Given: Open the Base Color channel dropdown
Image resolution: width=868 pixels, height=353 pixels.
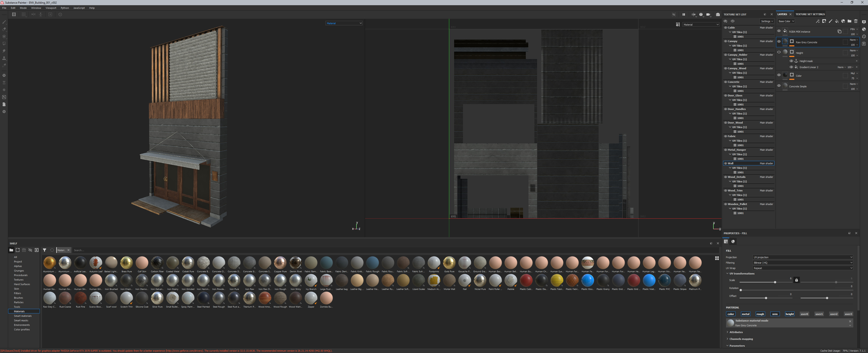Looking at the screenshot, I should tap(786, 21).
